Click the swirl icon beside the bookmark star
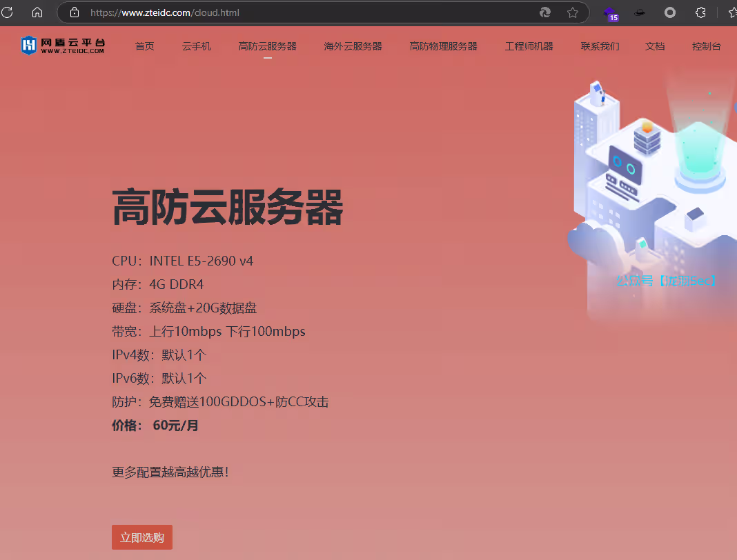 [x=544, y=12]
